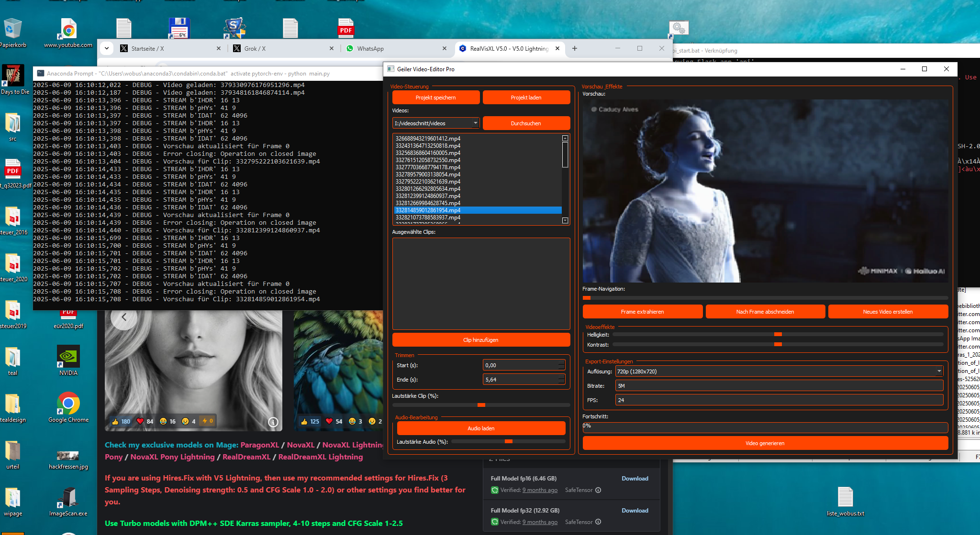Click the previous image arrow on the gallery
The image size is (980, 535).
[124, 317]
